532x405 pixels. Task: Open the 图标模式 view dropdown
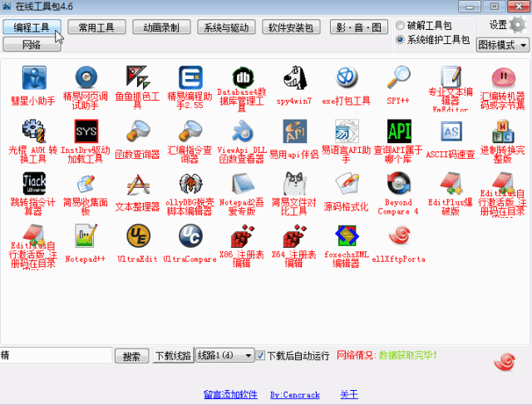(502, 45)
